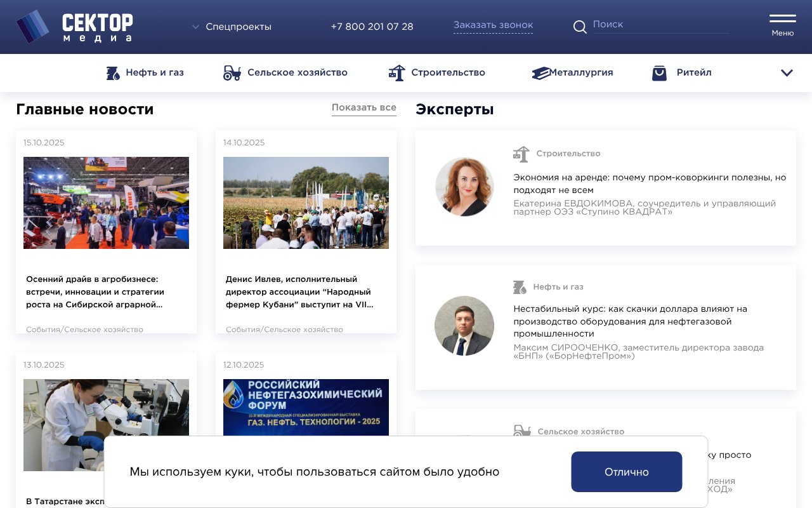Click the tractor icon next to Сельское хозяйство
Viewport: 812px width, 508px height.
tap(232, 72)
